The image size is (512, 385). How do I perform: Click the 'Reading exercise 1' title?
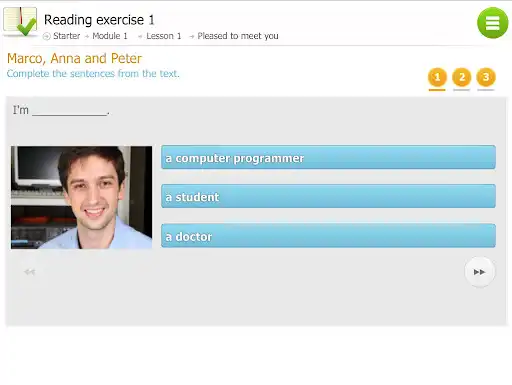coord(99,20)
